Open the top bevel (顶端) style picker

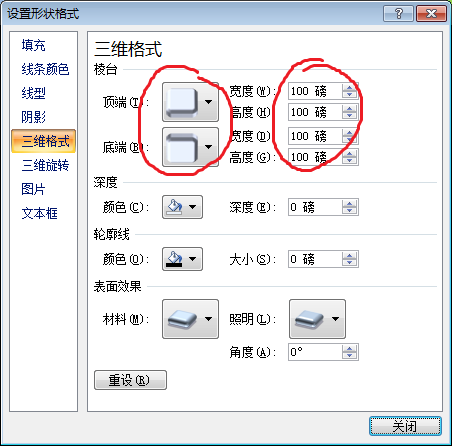coord(190,102)
